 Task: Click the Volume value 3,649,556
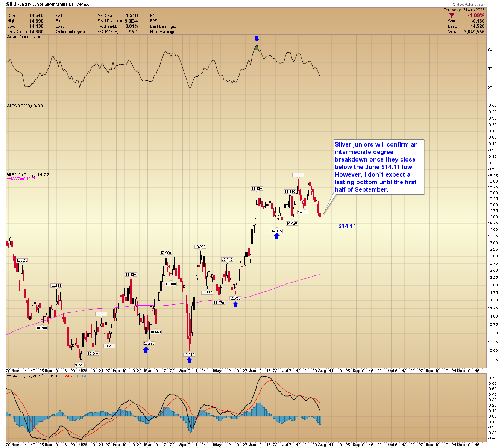point(474,32)
